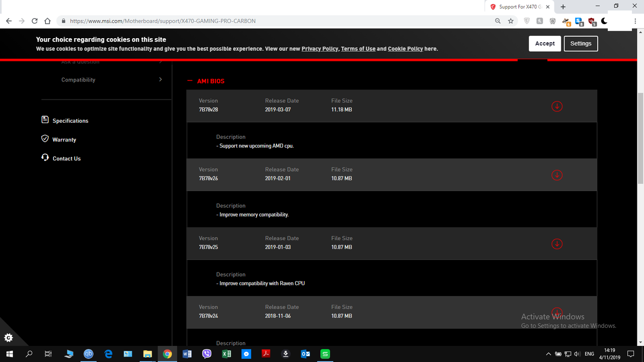Open Contact Us sidebar link
644x362 pixels.
point(66,158)
